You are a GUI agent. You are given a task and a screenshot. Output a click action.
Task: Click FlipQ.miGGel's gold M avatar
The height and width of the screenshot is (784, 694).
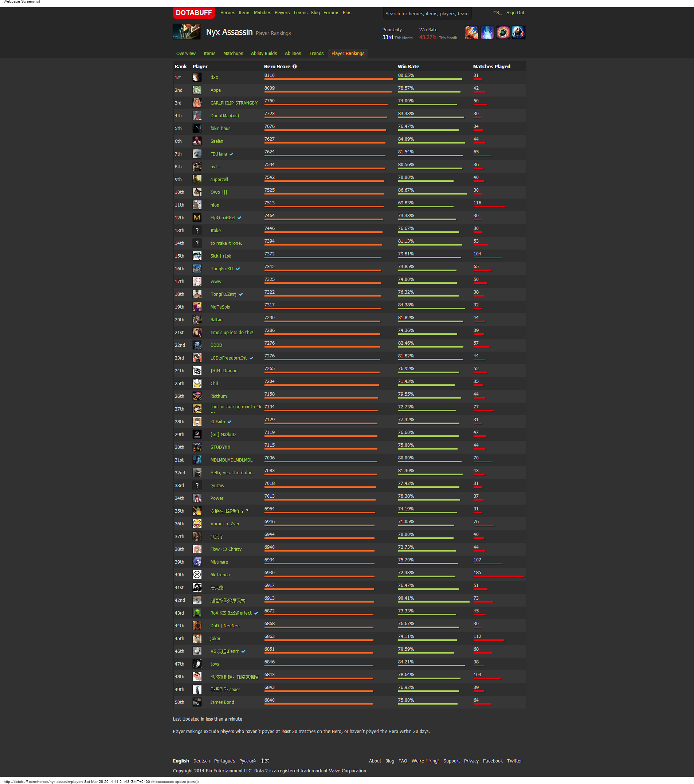click(x=197, y=217)
